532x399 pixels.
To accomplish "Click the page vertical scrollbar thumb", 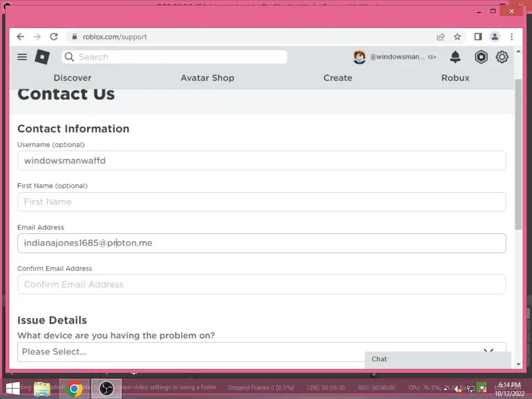I will (x=518, y=154).
